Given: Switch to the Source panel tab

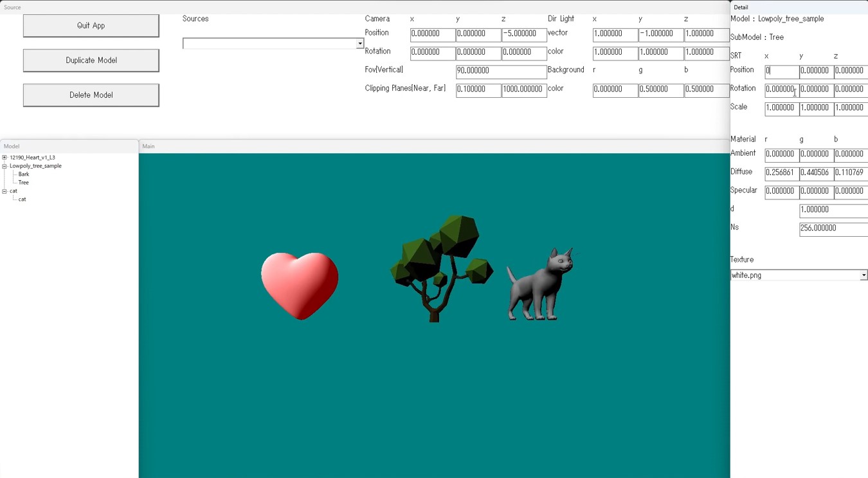Looking at the screenshot, I should (12, 8).
